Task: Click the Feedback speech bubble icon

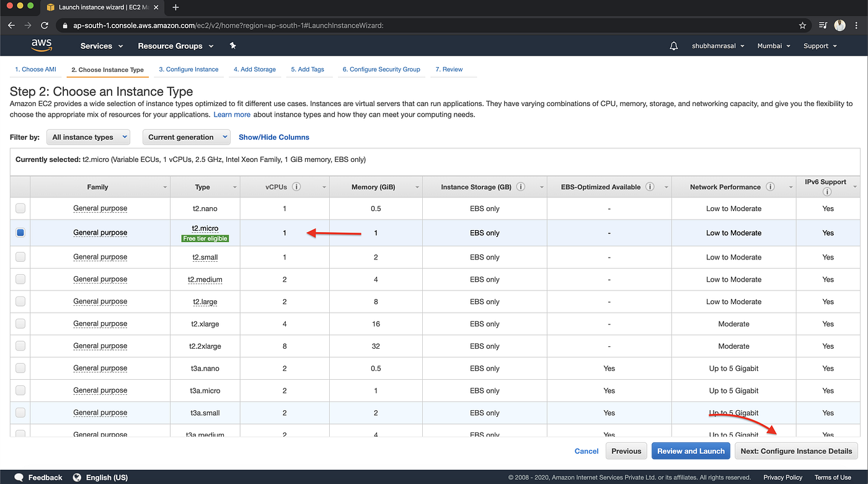Action: [19, 477]
